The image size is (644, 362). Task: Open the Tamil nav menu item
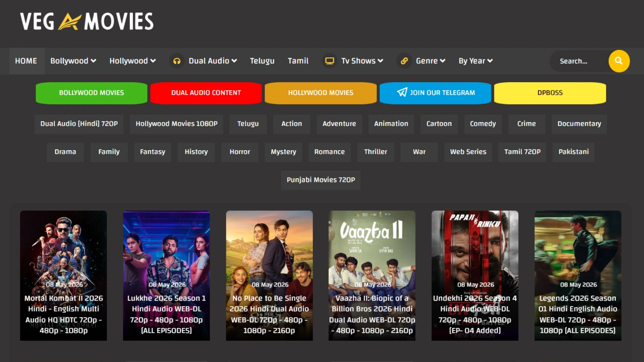298,61
